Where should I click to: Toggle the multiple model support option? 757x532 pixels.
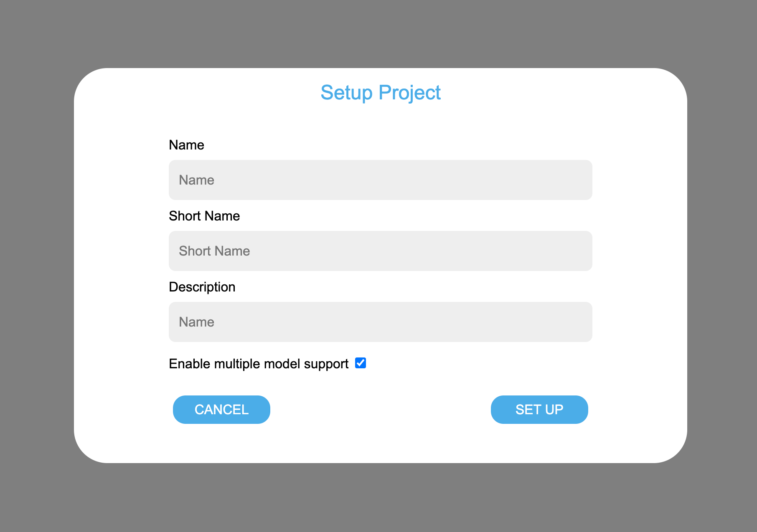[x=361, y=363]
